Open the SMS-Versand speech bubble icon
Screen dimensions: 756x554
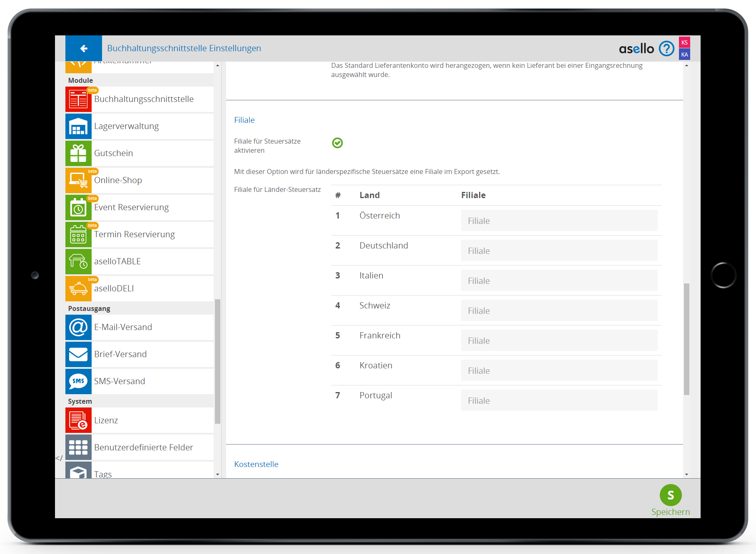[78, 382]
